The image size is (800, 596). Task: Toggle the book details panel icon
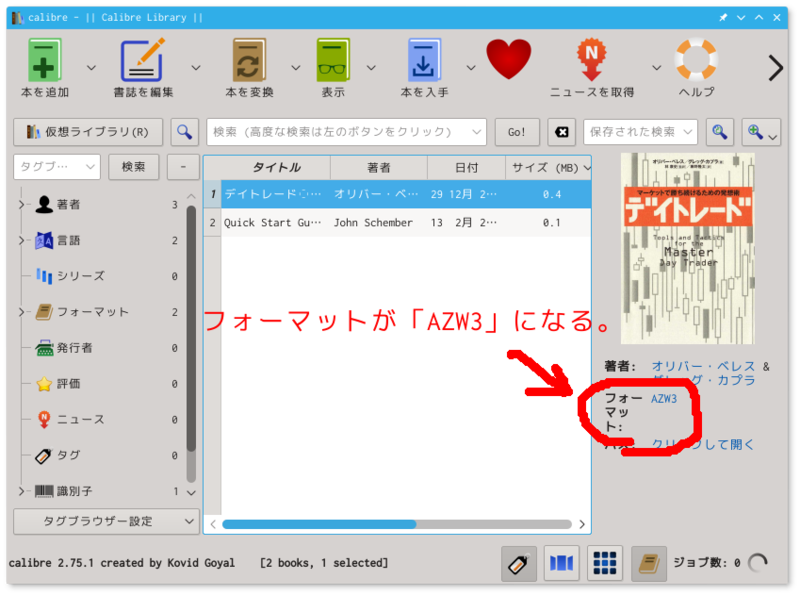point(648,563)
